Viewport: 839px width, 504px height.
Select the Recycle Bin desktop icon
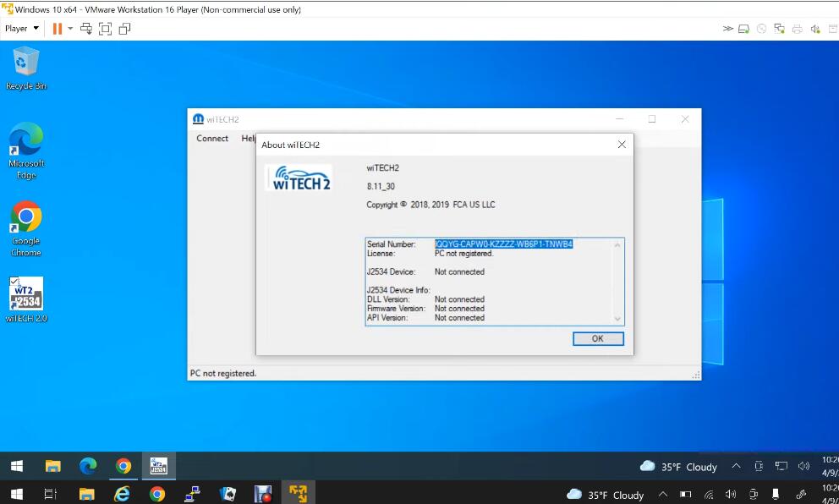25,68
